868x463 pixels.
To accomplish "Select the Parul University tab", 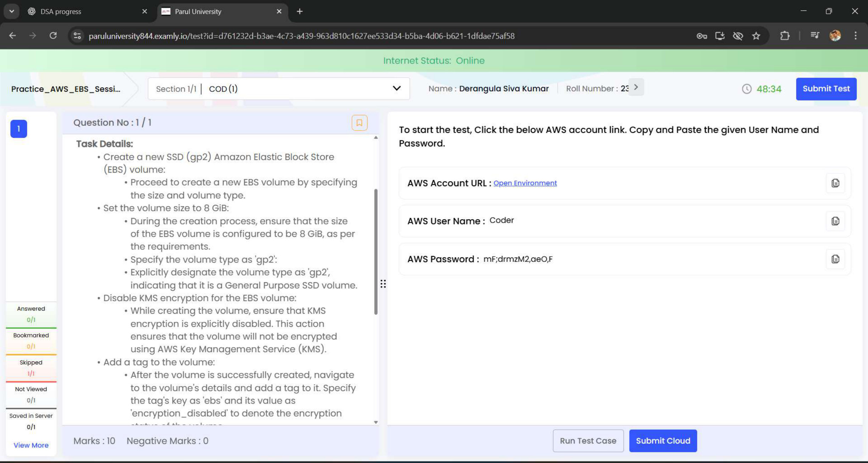I will tap(223, 11).
